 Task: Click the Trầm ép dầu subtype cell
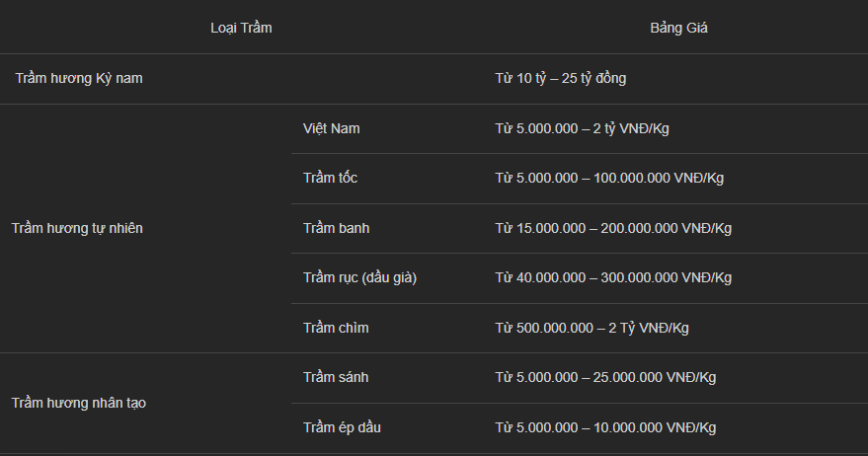(x=342, y=427)
